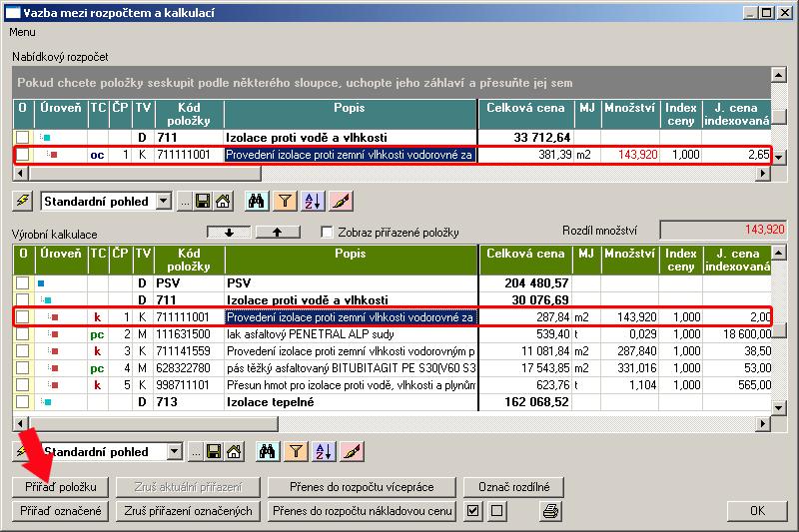Sort by upper Popis column header
The width and height of the screenshot is (799, 532).
click(350, 114)
